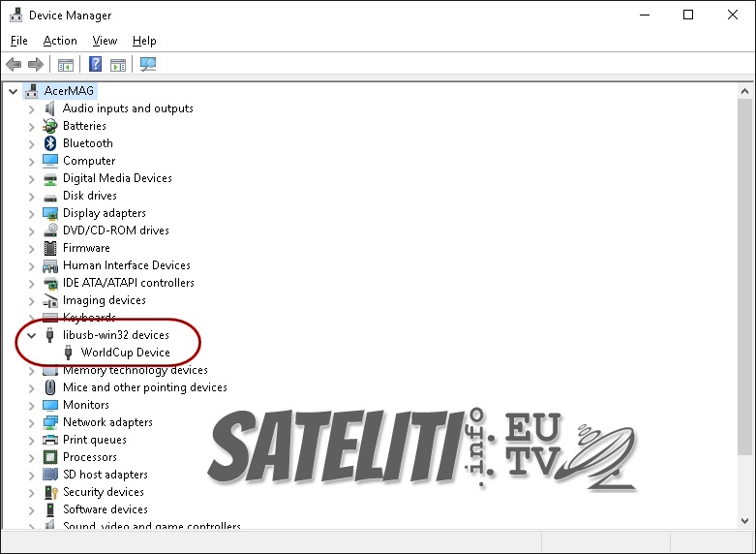
Task: Click the AcerMAG computer icon
Action: coord(32,91)
